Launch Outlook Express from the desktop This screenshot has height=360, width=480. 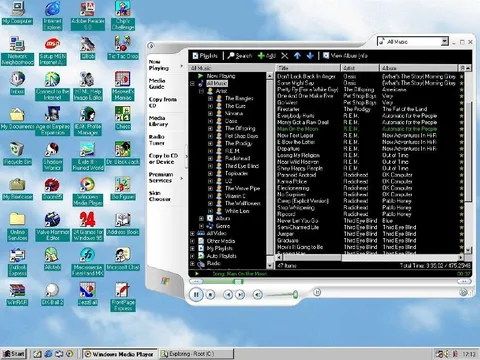click(17, 262)
